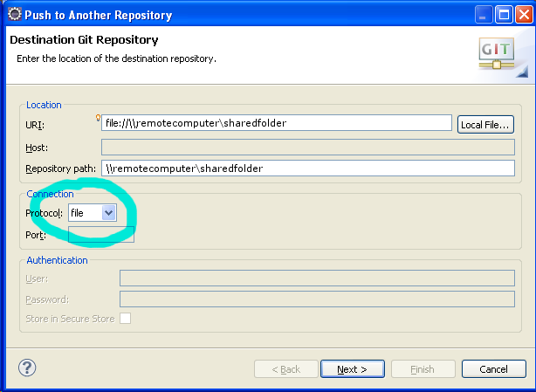The height and width of the screenshot is (392, 536).
Task: Click the URI content assist lightbulb
Action: tap(99, 118)
